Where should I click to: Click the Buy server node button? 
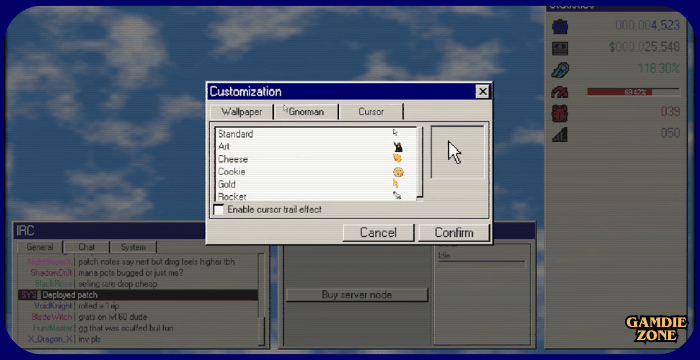click(x=357, y=295)
